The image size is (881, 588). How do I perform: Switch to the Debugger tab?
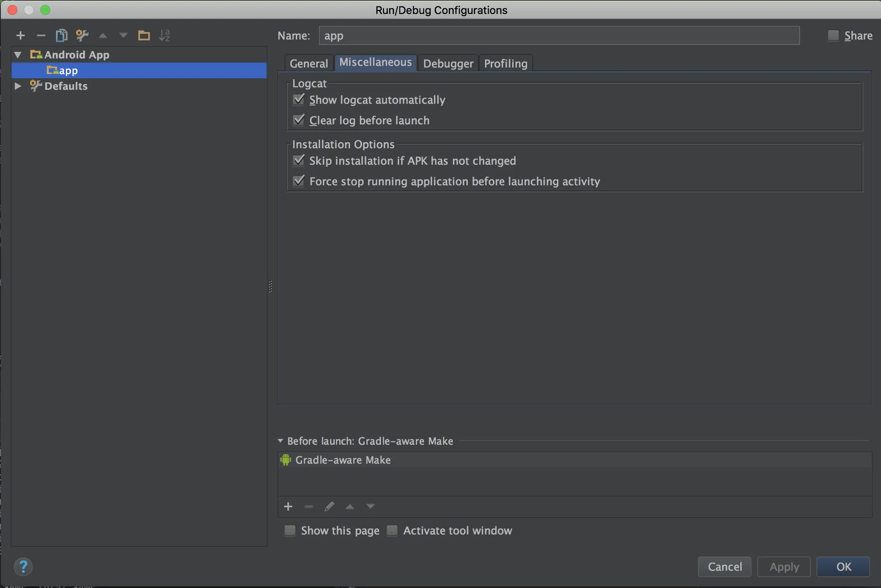tap(448, 63)
